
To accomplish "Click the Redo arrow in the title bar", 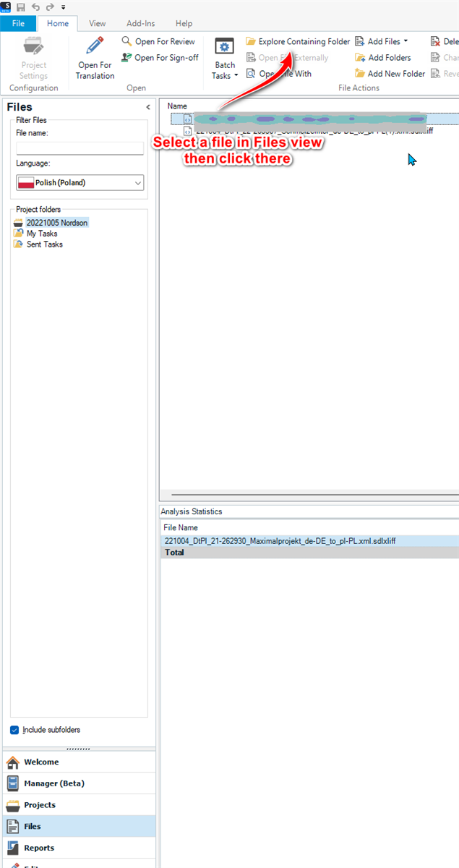I will pyautogui.click(x=50, y=7).
